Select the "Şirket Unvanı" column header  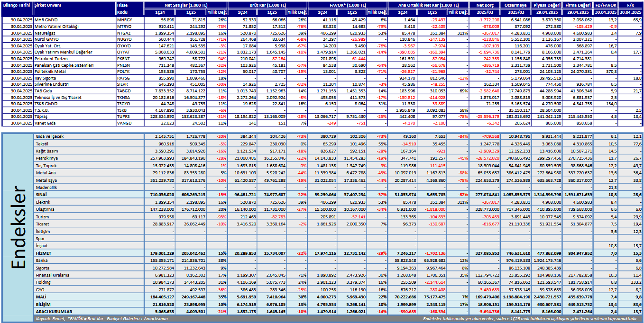(x=48, y=5)
